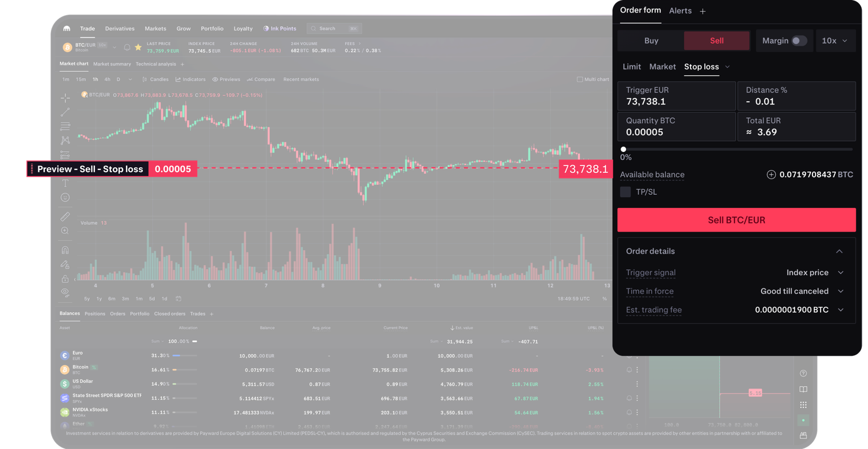The height and width of the screenshot is (449, 868).
Task: Toggle lock all drawings icon
Action: point(65,278)
